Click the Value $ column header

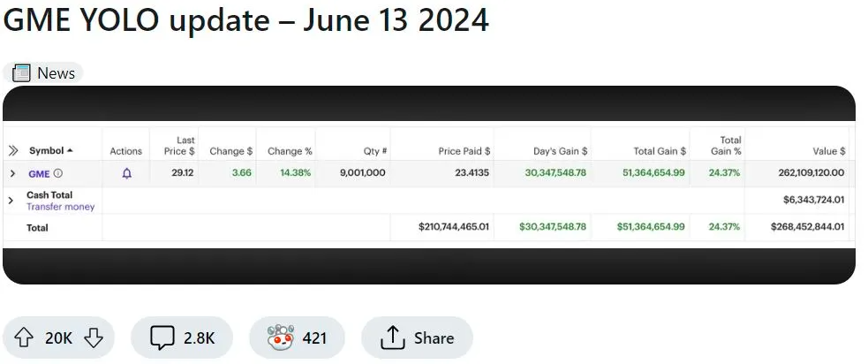point(828,151)
